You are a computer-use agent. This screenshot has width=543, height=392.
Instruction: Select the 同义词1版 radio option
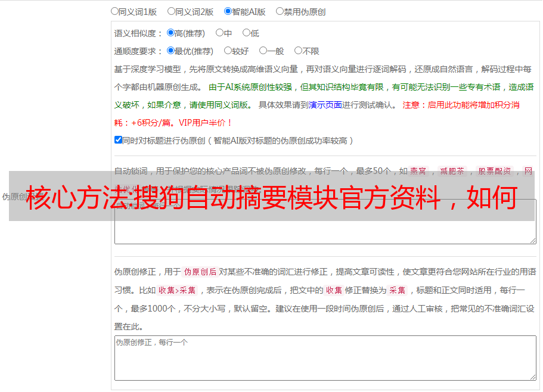click(x=114, y=11)
